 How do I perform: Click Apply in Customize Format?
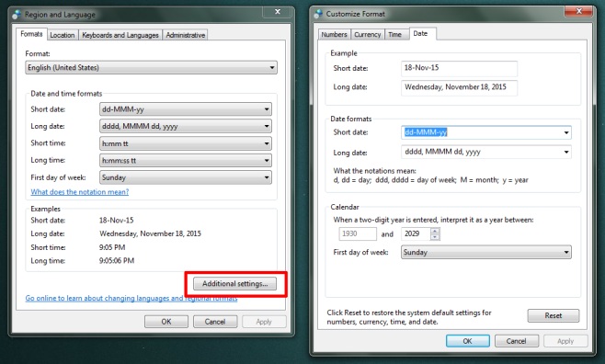pyautogui.click(x=565, y=341)
